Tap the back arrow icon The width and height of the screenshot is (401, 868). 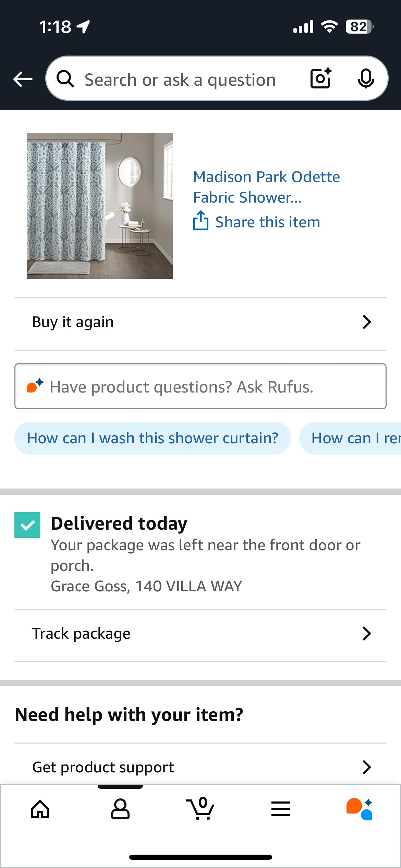23,80
